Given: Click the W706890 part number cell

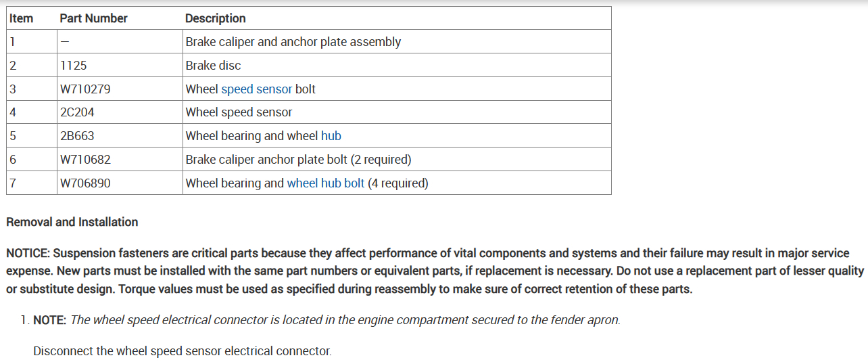Looking at the screenshot, I should pyautogui.click(x=85, y=183).
